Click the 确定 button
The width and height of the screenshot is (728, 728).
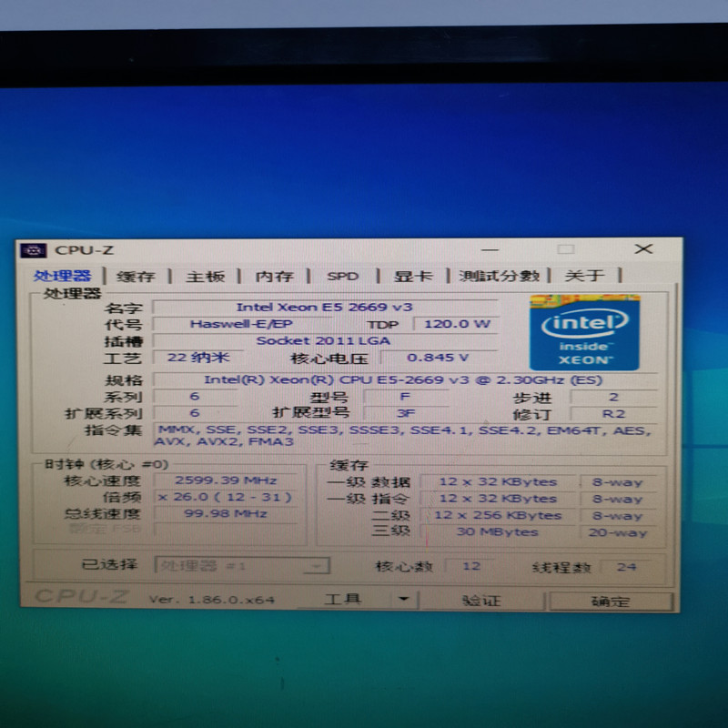pyautogui.click(x=611, y=602)
